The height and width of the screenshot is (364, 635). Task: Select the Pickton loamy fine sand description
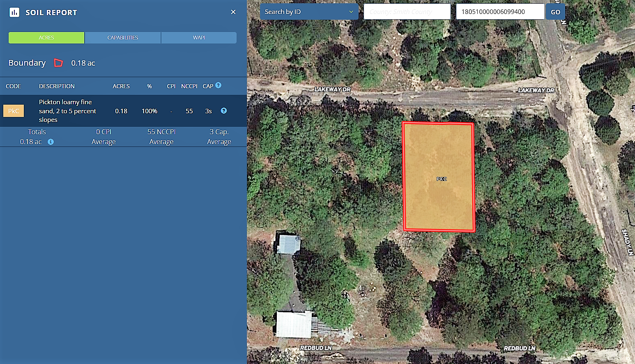pyautogui.click(x=67, y=111)
